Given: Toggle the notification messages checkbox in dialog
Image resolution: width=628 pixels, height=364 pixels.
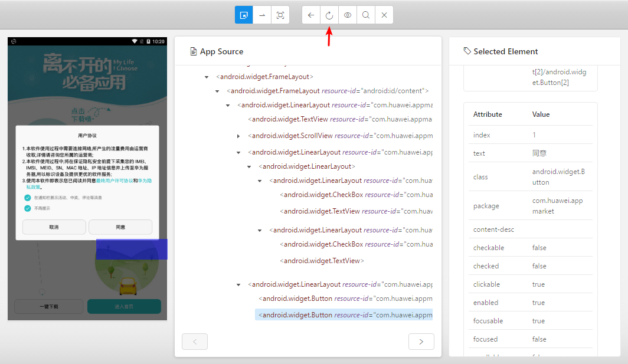Looking at the screenshot, I should (x=28, y=198).
